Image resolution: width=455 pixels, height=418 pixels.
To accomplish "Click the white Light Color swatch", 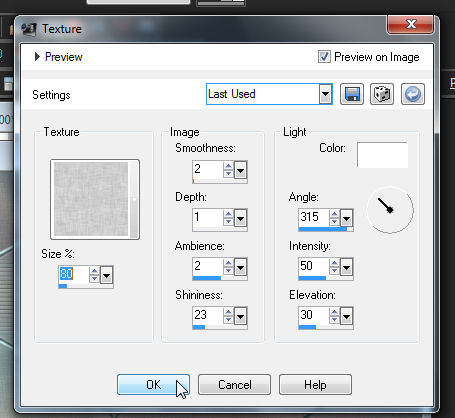I will tap(382, 155).
